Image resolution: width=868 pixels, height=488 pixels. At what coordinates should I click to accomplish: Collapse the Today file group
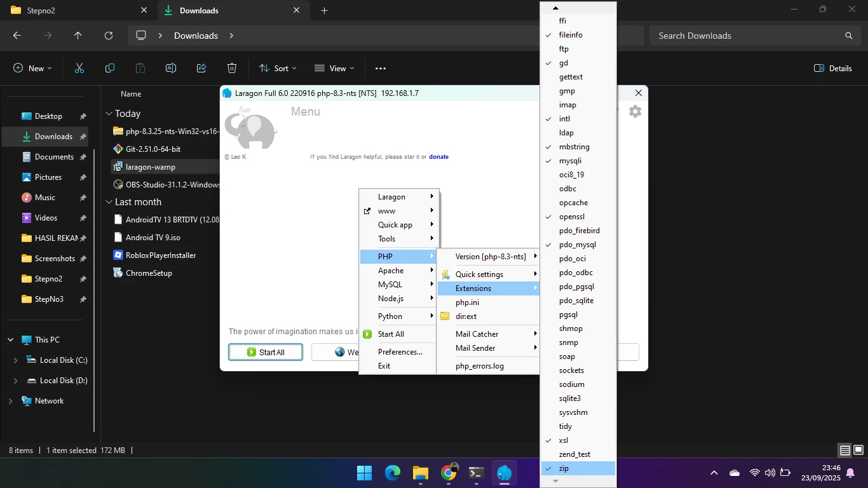tap(108, 114)
